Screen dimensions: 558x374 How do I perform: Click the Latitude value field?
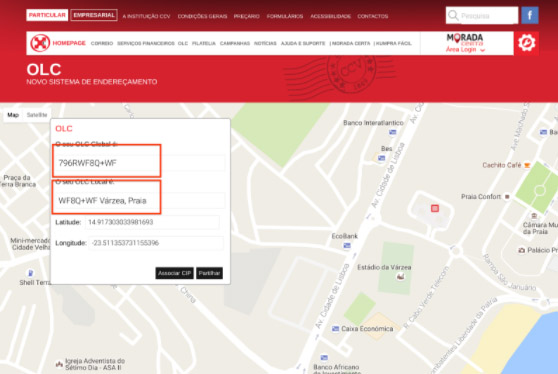click(152, 222)
